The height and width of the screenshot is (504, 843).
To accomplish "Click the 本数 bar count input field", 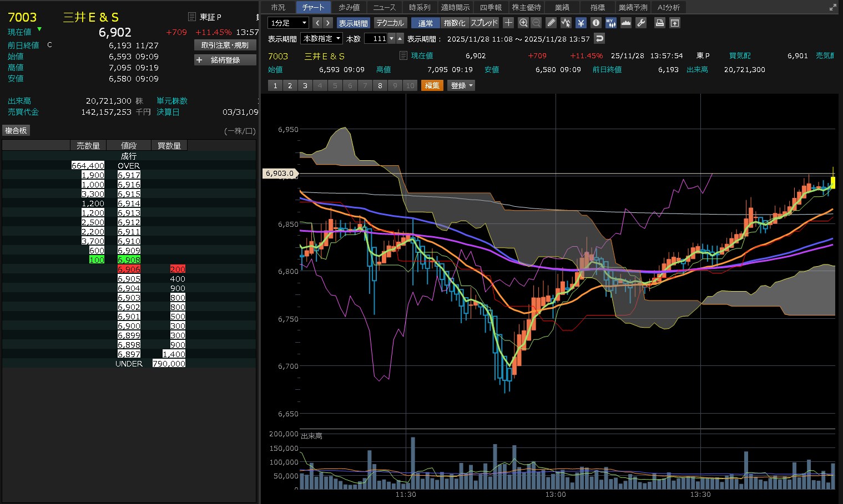I will (376, 38).
